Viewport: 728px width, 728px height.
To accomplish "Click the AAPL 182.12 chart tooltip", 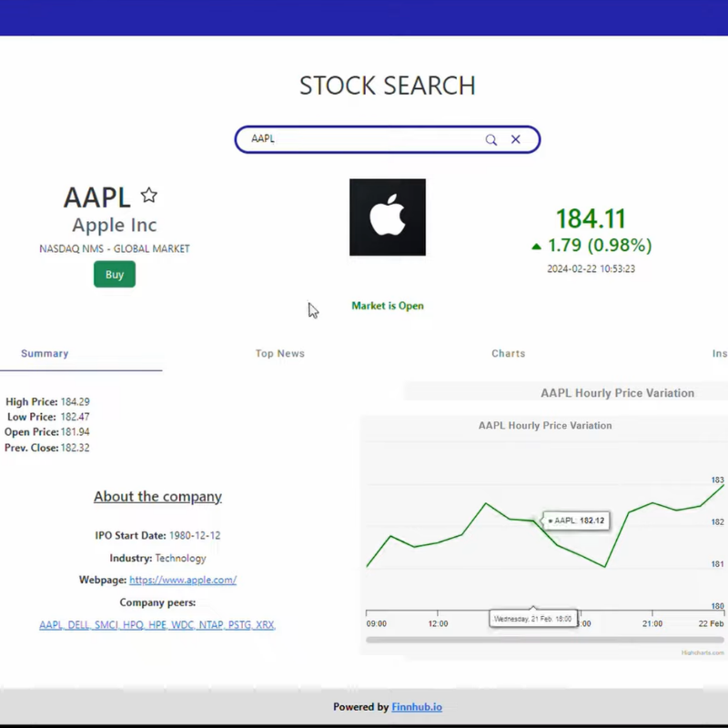I will 576,521.
